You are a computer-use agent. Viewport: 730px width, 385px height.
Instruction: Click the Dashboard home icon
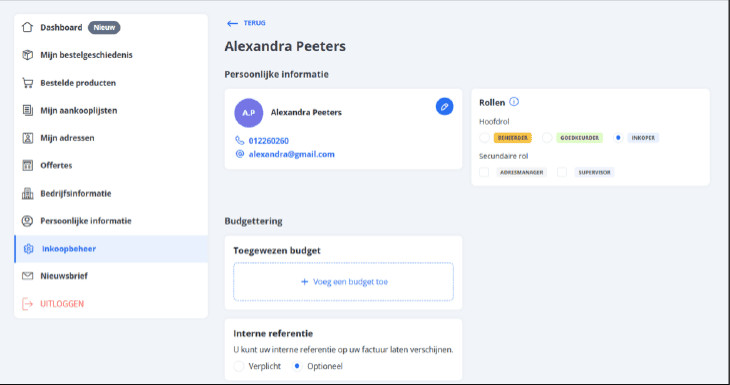[27, 27]
